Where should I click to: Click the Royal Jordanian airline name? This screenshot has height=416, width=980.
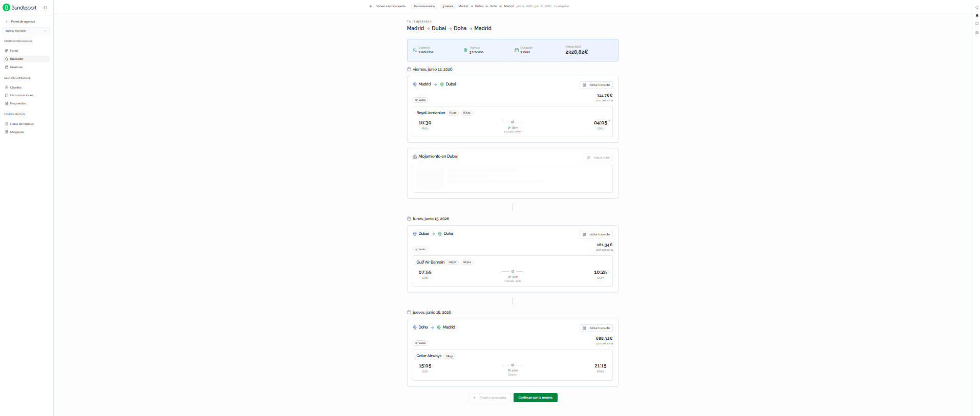coord(431,113)
